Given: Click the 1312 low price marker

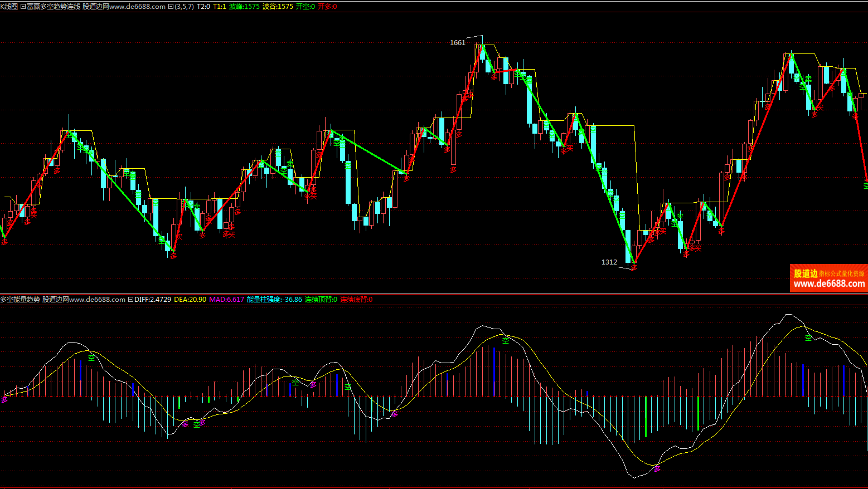Looking at the screenshot, I should 609,262.
